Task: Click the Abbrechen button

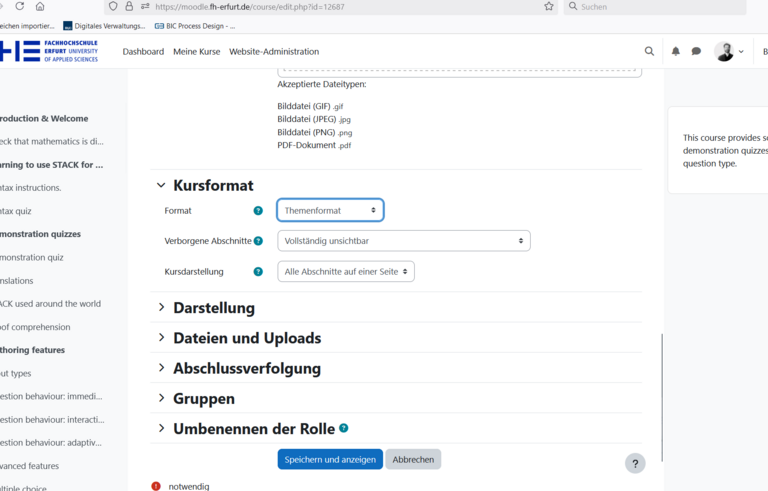Action: coord(413,460)
